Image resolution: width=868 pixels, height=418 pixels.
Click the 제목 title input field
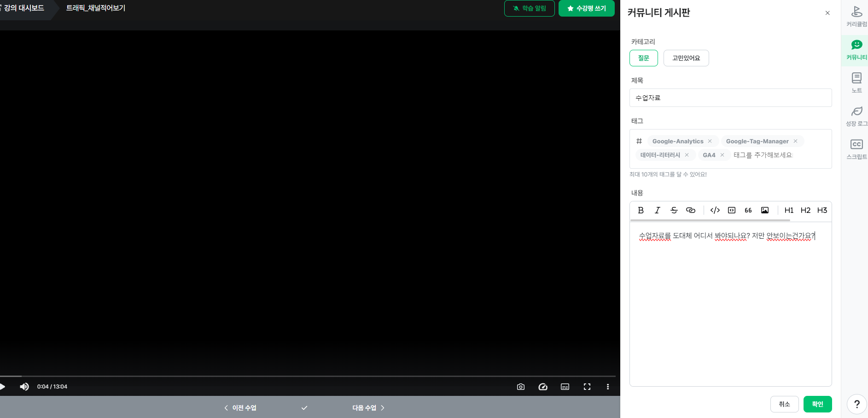(x=730, y=98)
